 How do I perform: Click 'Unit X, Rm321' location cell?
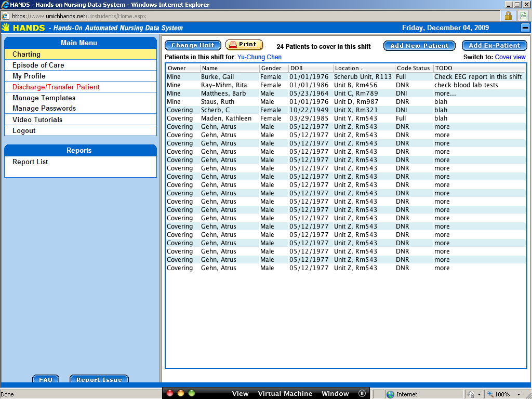tap(355, 110)
